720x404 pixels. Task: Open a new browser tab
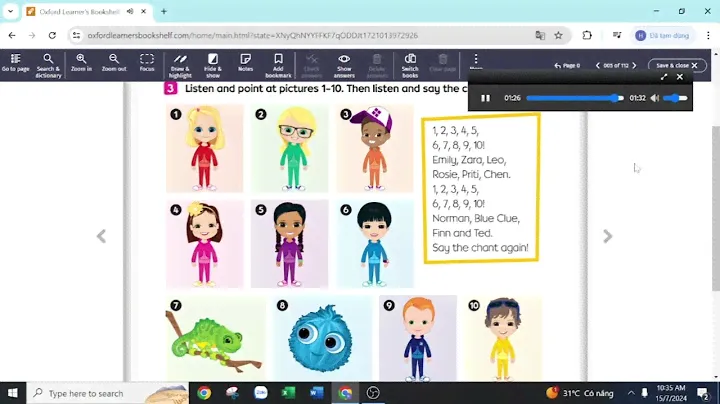tap(164, 11)
